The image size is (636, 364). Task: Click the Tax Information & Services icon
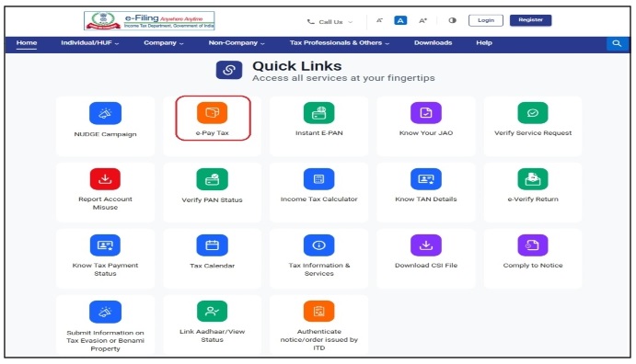coord(318,245)
